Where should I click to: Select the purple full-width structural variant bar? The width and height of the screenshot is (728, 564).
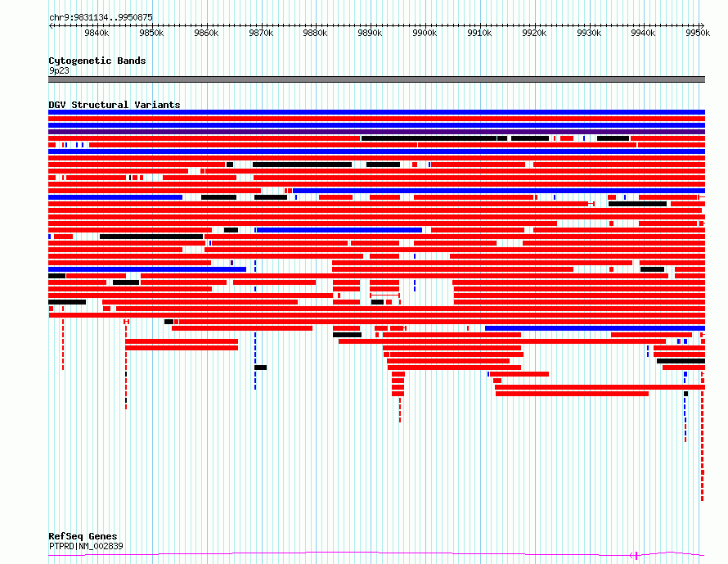pos(376,132)
